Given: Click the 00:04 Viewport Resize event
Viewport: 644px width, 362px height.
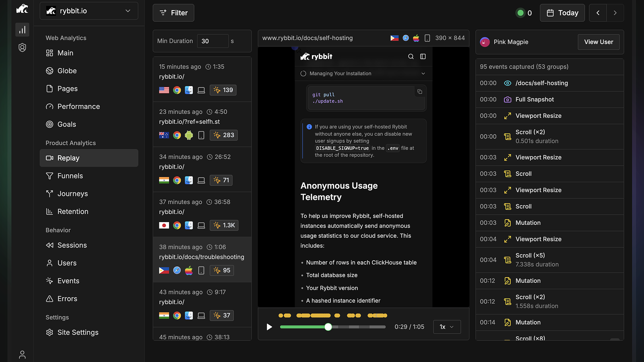Looking at the screenshot, I should coord(549,239).
